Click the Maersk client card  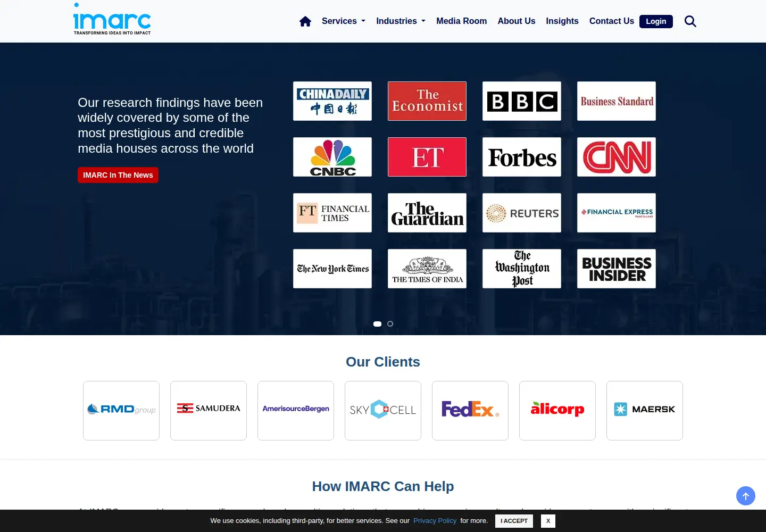pyautogui.click(x=645, y=411)
